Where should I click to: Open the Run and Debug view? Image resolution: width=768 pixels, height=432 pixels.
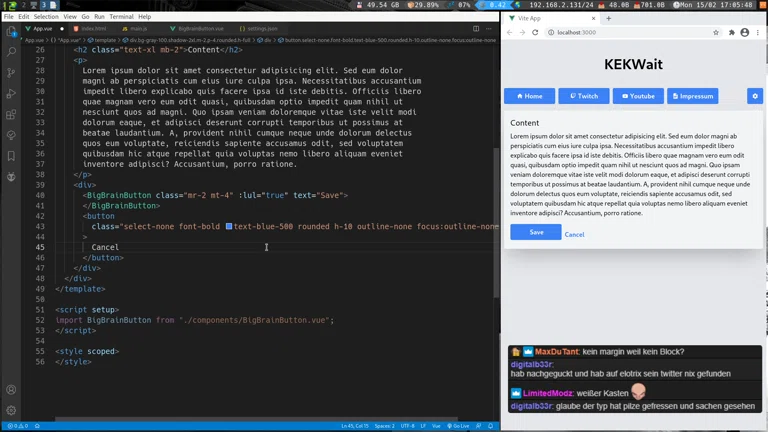[x=11, y=94]
